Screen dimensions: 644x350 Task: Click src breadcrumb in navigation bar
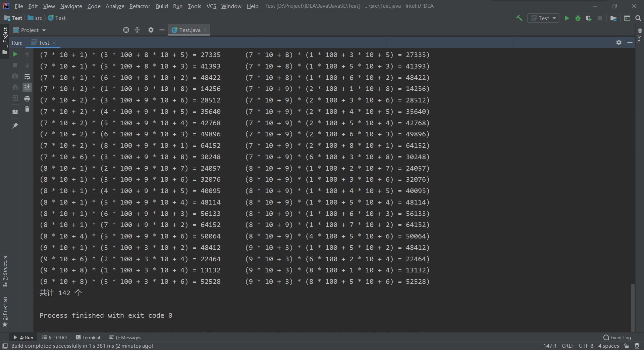click(35, 18)
